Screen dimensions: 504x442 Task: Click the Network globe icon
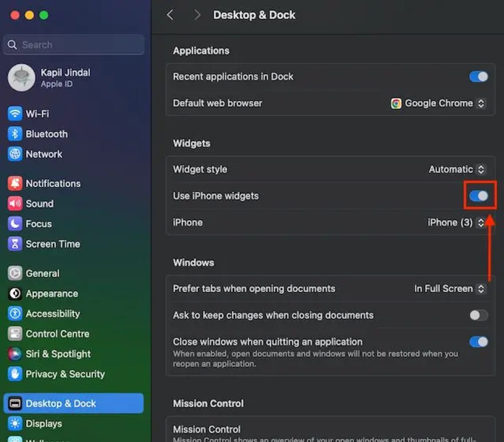[x=15, y=154]
